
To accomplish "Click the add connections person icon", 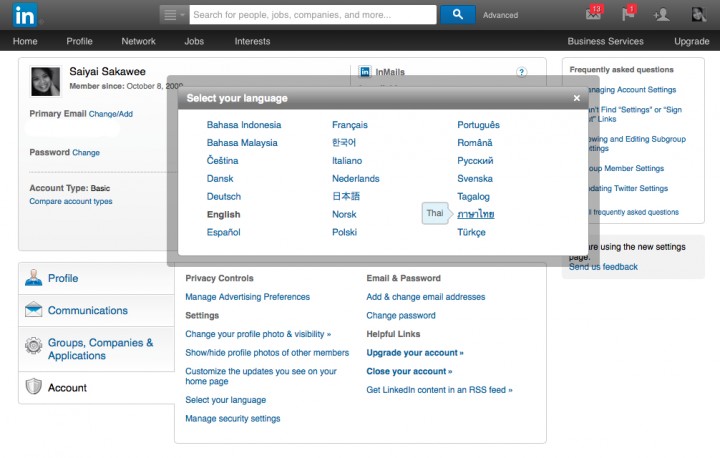I will [661, 15].
